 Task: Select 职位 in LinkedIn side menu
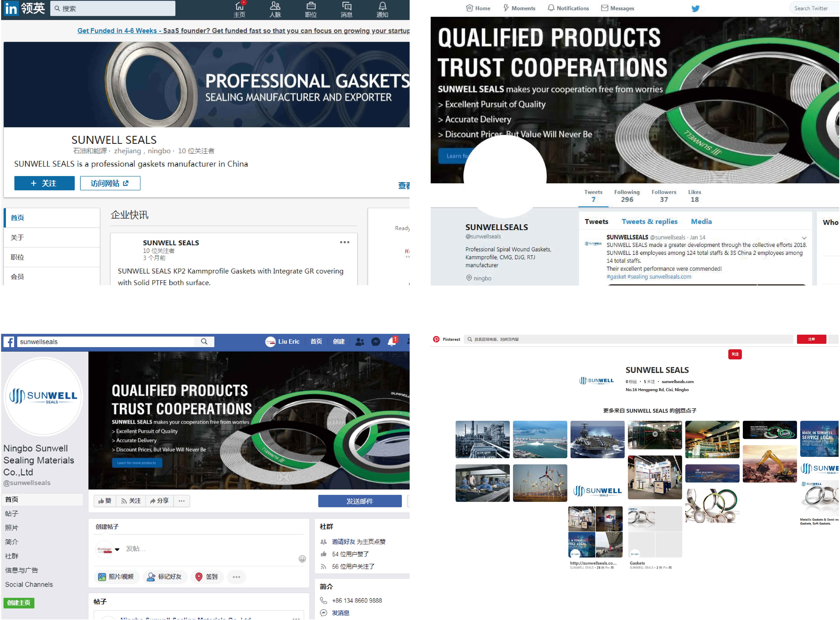52,257
